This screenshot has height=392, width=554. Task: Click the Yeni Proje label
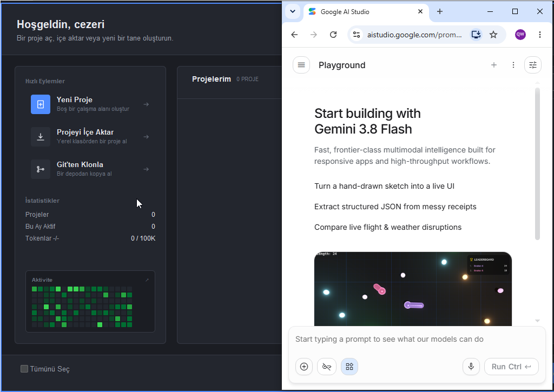(x=75, y=99)
